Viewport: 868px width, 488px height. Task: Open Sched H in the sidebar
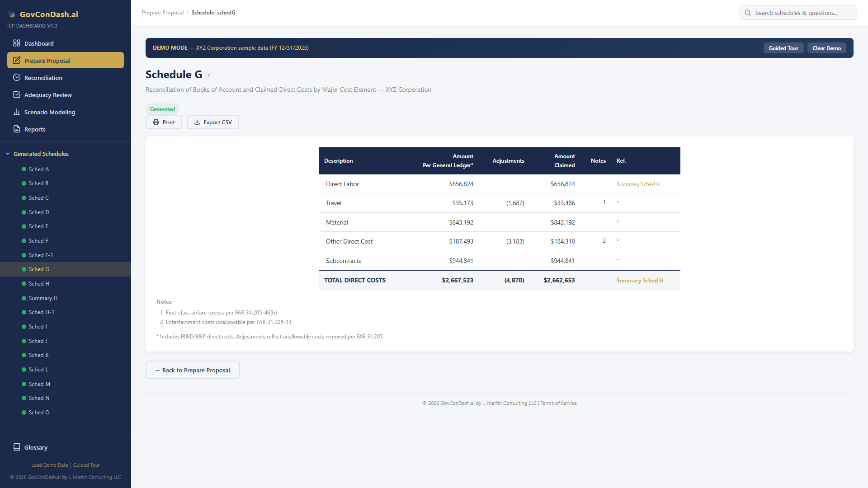pos(39,284)
